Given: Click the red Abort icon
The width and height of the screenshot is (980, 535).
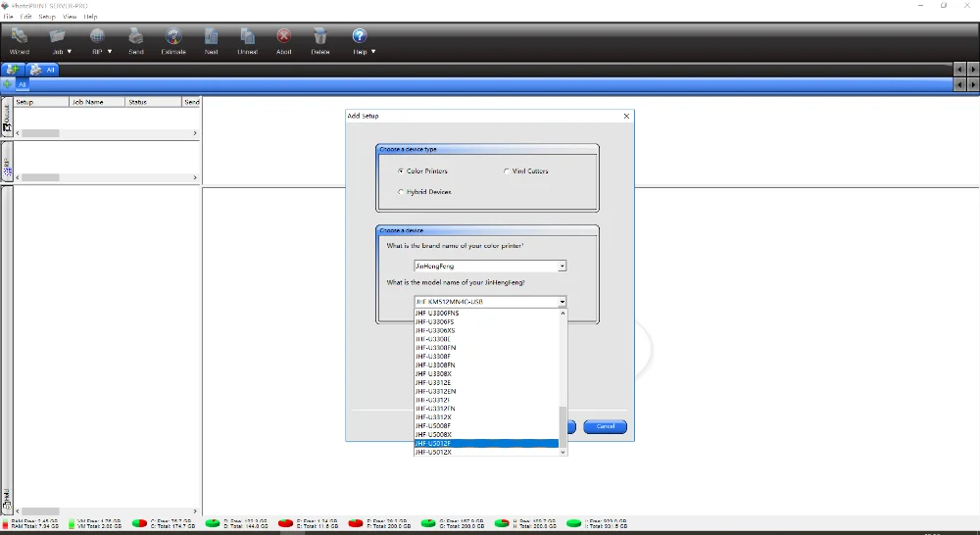Looking at the screenshot, I should point(284,36).
